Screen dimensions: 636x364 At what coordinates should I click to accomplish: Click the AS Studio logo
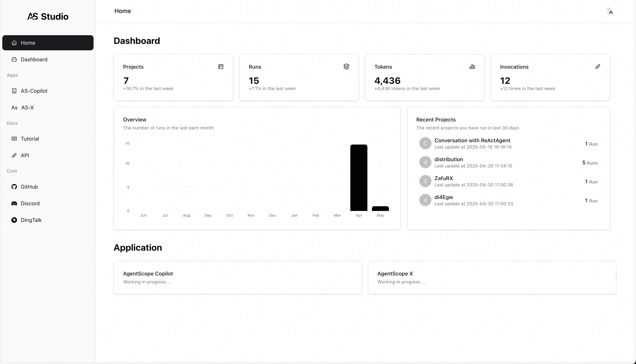(x=48, y=16)
